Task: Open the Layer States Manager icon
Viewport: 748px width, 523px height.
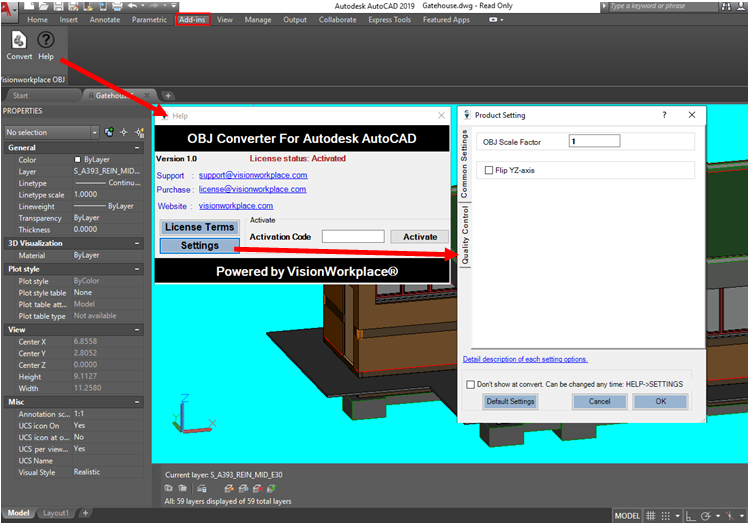Action: 202,488
